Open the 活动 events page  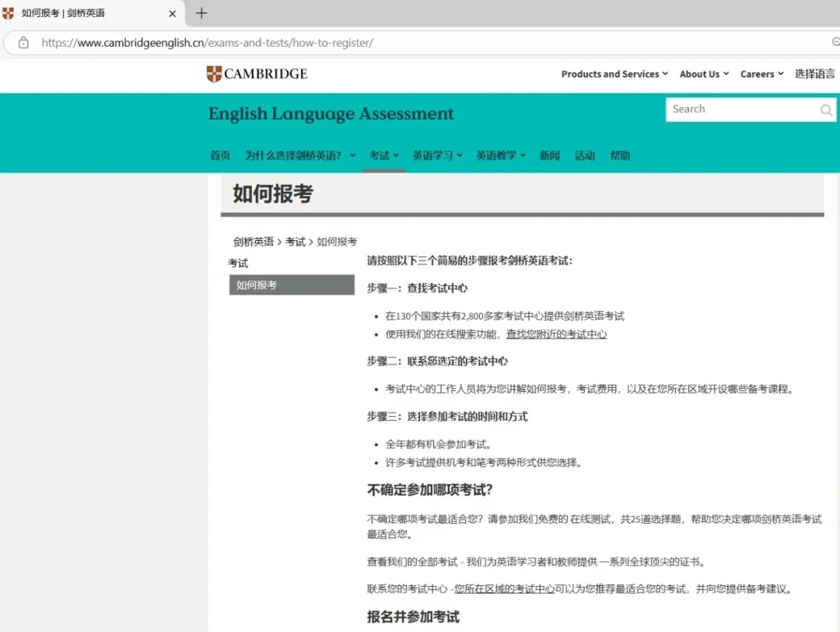coord(585,155)
